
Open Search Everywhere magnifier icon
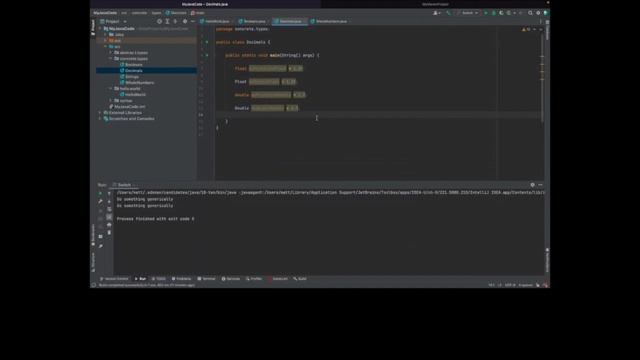pyautogui.click(x=530, y=13)
